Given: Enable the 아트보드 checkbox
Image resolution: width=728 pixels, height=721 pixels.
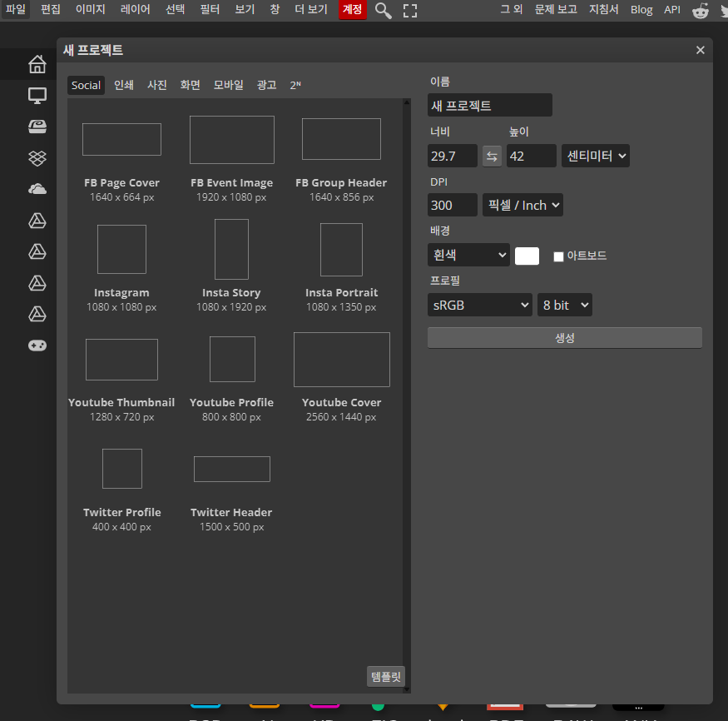Looking at the screenshot, I should [558, 256].
